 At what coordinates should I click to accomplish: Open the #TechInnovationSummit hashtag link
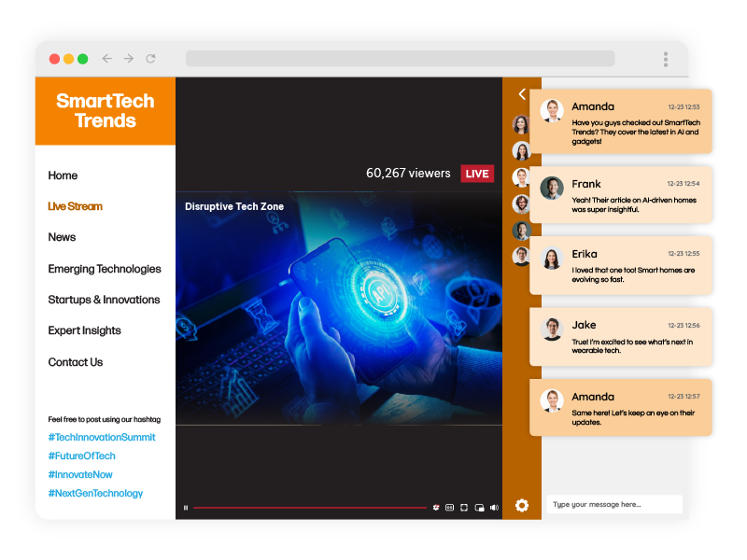tap(102, 438)
